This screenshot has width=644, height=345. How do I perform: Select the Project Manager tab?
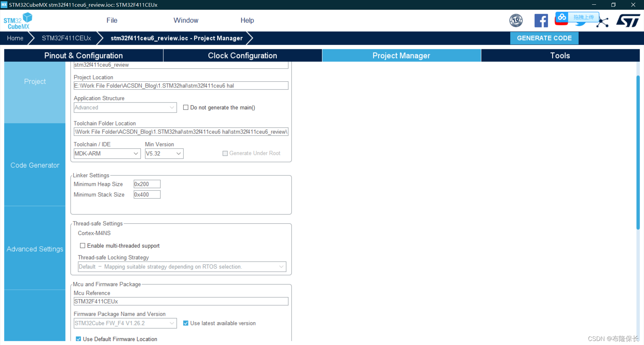[401, 56]
